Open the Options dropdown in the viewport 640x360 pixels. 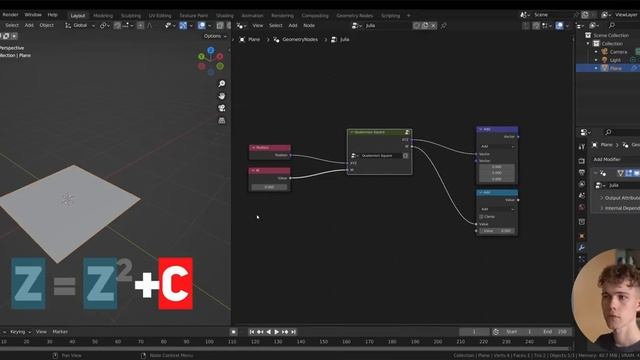215,36
